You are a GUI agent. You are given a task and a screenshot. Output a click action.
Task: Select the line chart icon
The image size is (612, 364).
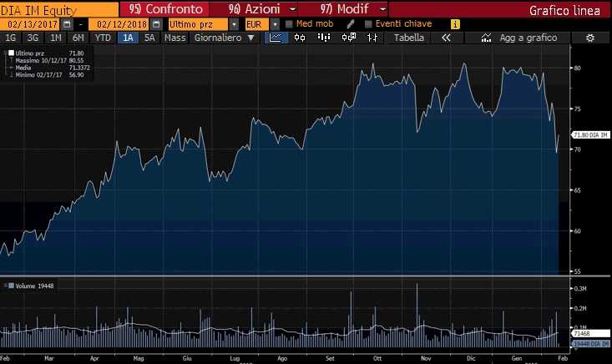point(276,38)
